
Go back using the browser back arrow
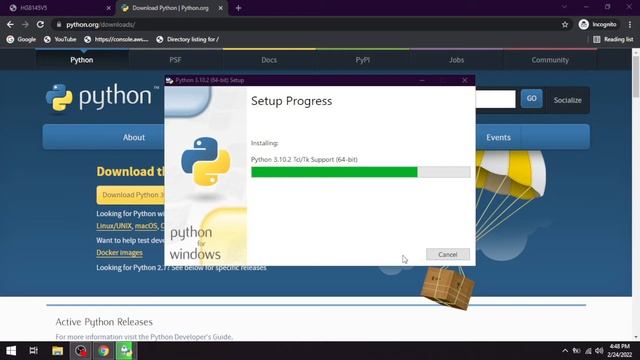click(10, 24)
